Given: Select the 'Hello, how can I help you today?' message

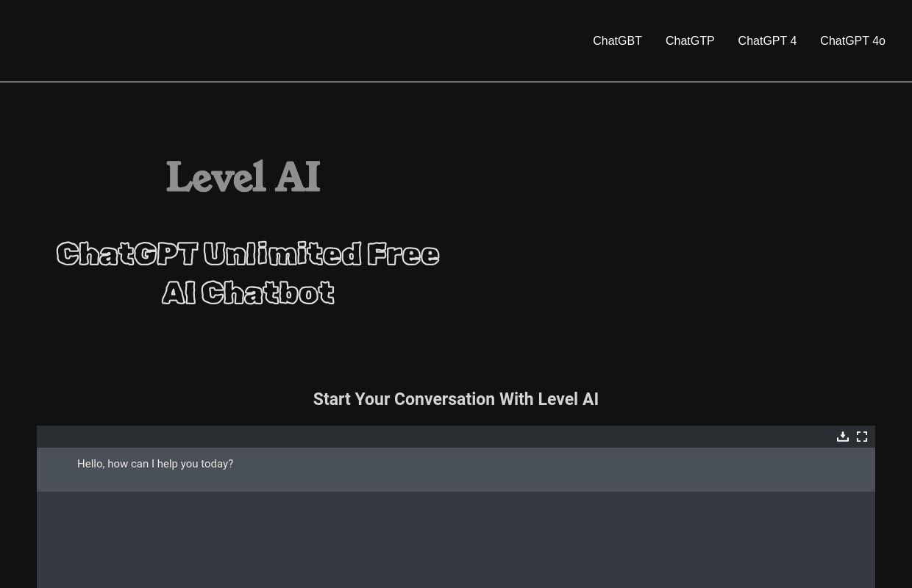Looking at the screenshot, I should 155,464.
